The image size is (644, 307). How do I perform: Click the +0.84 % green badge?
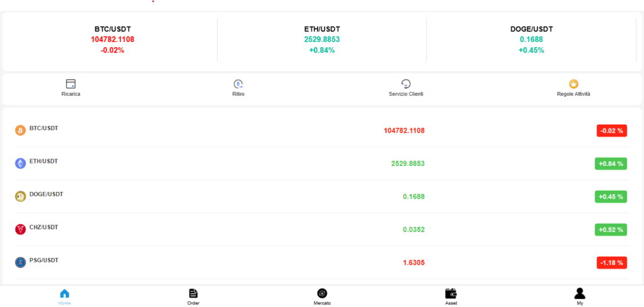coord(611,164)
